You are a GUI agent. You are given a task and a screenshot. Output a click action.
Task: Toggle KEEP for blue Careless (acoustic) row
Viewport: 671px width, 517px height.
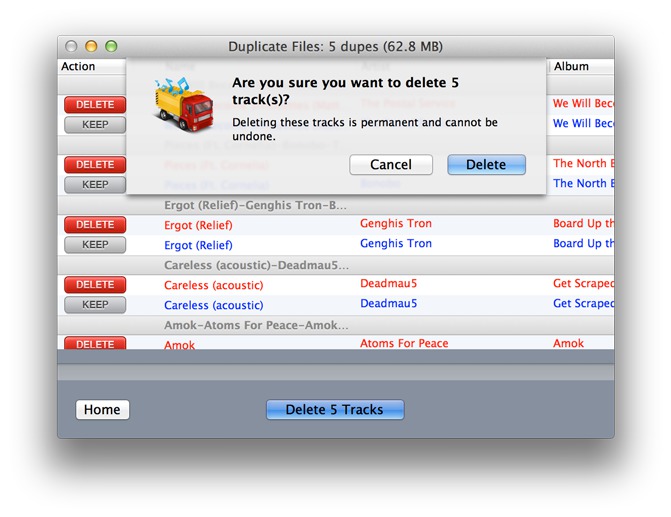coord(95,305)
